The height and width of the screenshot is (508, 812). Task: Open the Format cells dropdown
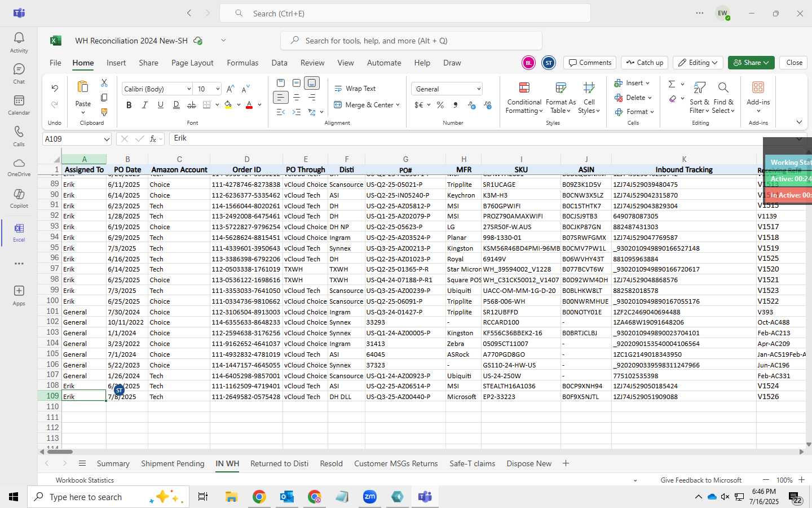[x=634, y=112]
